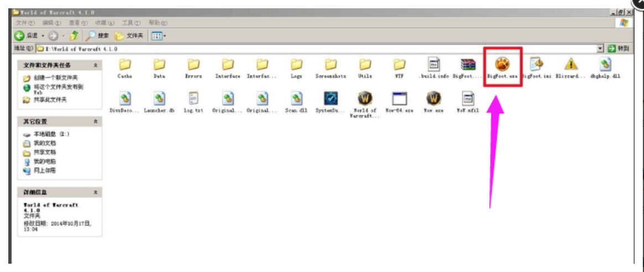Expand the address bar dropdown
The height and width of the screenshot is (272, 644).
point(600,49)
